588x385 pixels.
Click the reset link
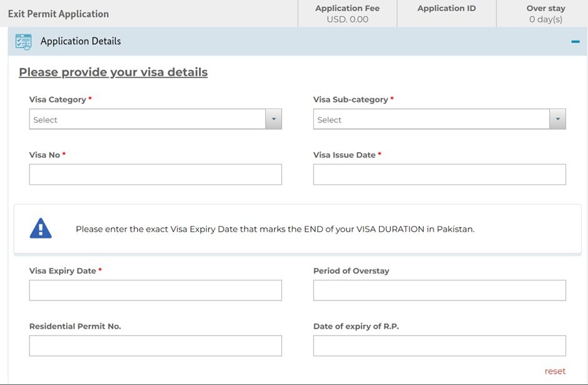coord(555,371)
